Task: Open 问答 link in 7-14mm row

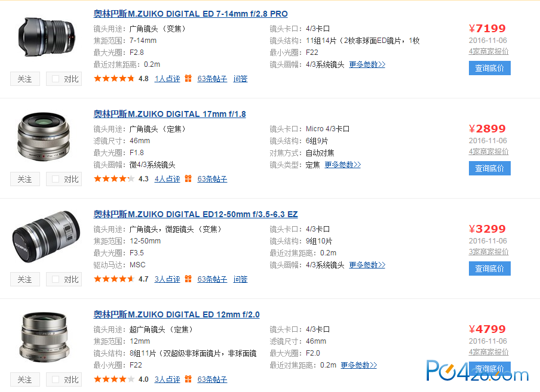Action: point(240,79)
